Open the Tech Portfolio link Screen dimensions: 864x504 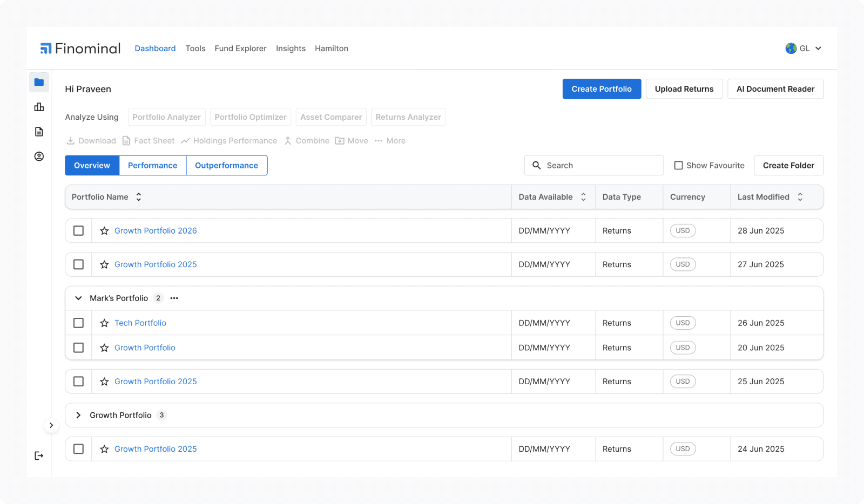point(140,323)
